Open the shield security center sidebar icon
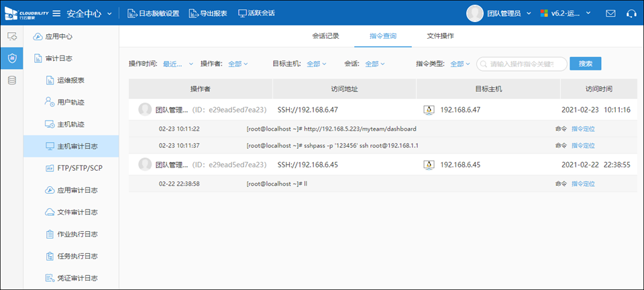The image size is (644, 290). point(11,58)
